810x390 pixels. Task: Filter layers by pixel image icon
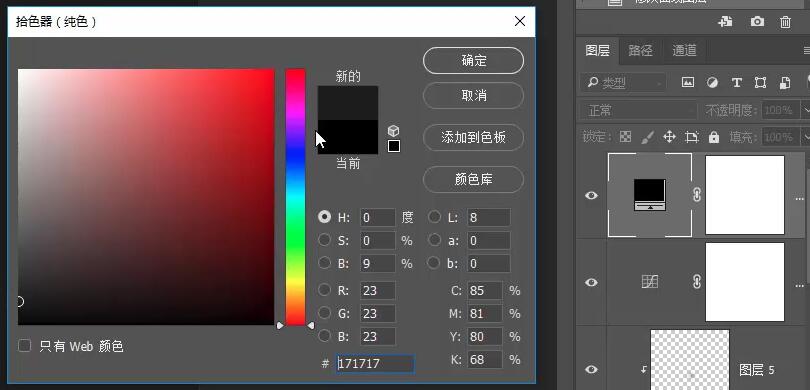688,82
